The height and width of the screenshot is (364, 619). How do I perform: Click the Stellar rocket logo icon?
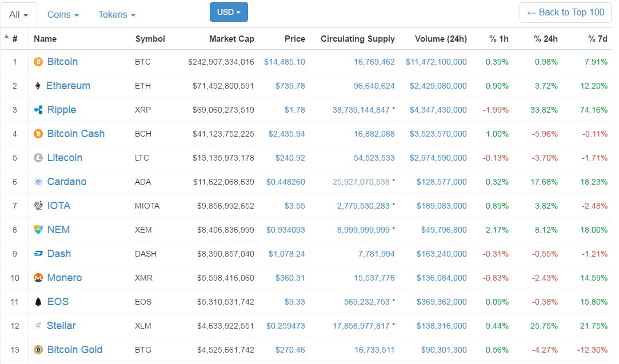pyautogui.click(x=38, y=326)
